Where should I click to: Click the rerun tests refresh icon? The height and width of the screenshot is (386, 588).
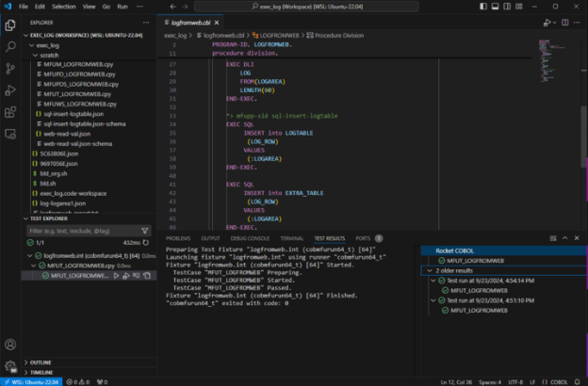tap(146, 243)
